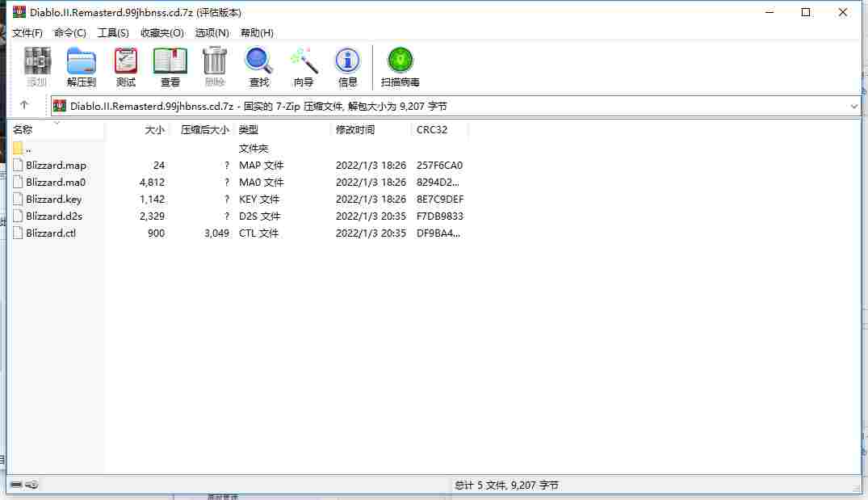This screenshot has height=500, width=868.
Task: Click CRC32 value 8E7C9DEF
Action: [x=440, y=199]
